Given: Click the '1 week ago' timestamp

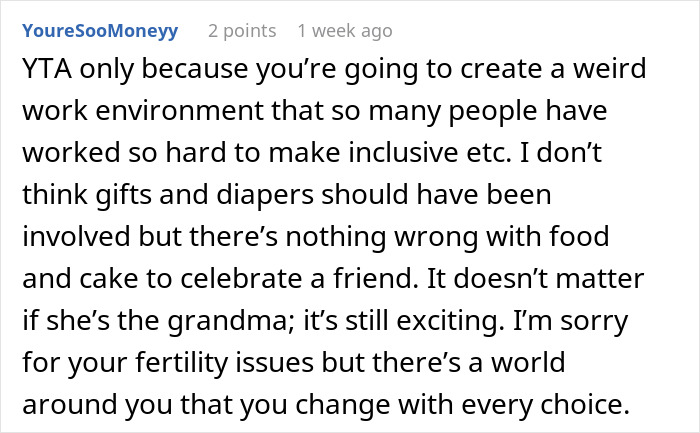Looking at the screenshot, I should pyautogui.click(x=344, y=31).
